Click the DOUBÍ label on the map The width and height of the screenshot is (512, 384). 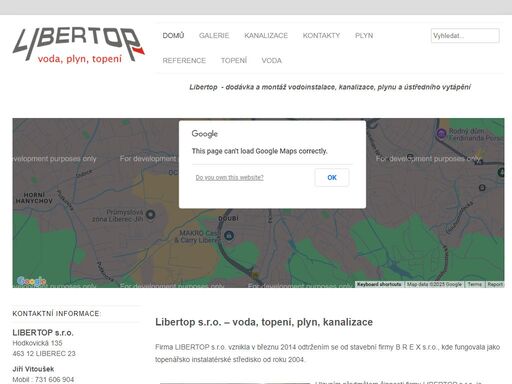(228, 218)
